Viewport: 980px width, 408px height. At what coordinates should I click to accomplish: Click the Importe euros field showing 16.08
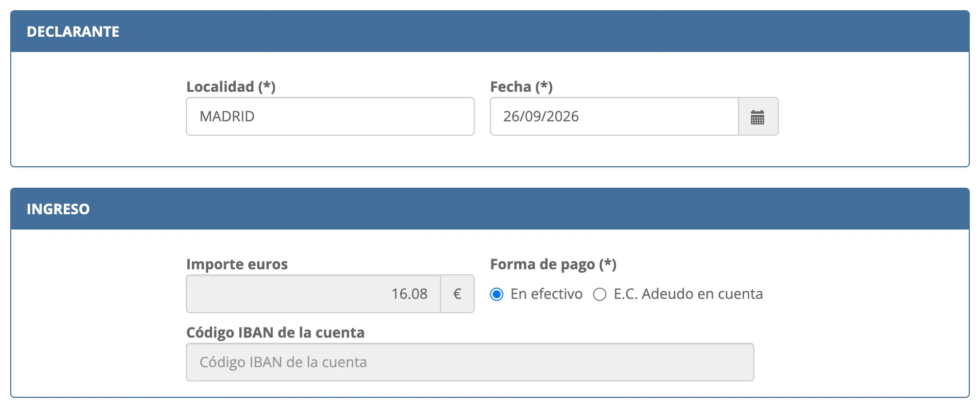(x=313, y=294)
